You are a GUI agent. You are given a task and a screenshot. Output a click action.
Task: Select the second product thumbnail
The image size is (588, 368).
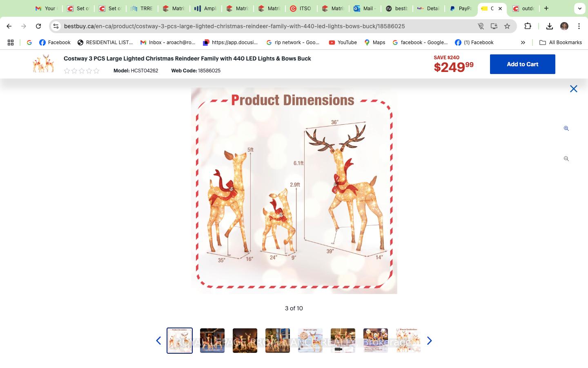[212, 341]
